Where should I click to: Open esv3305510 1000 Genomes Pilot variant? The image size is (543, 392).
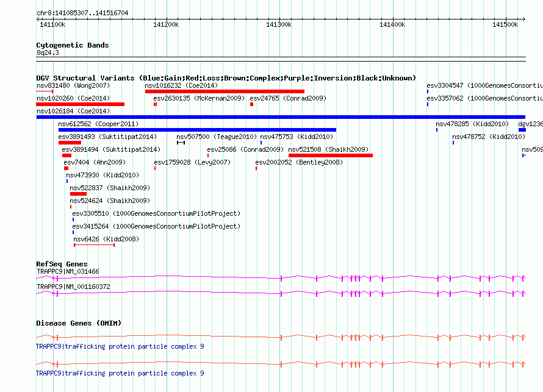tap(156, 213)
